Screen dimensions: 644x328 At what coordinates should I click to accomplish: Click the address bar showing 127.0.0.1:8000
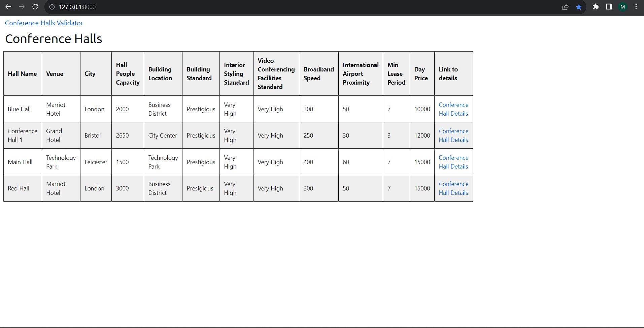pos(135,7)
